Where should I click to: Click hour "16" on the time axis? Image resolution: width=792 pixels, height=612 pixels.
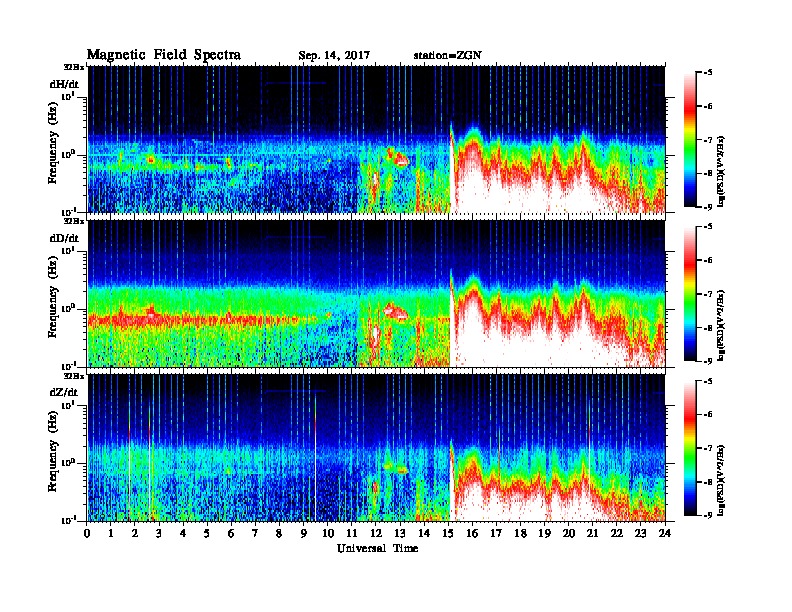click(x=472, y=533)
